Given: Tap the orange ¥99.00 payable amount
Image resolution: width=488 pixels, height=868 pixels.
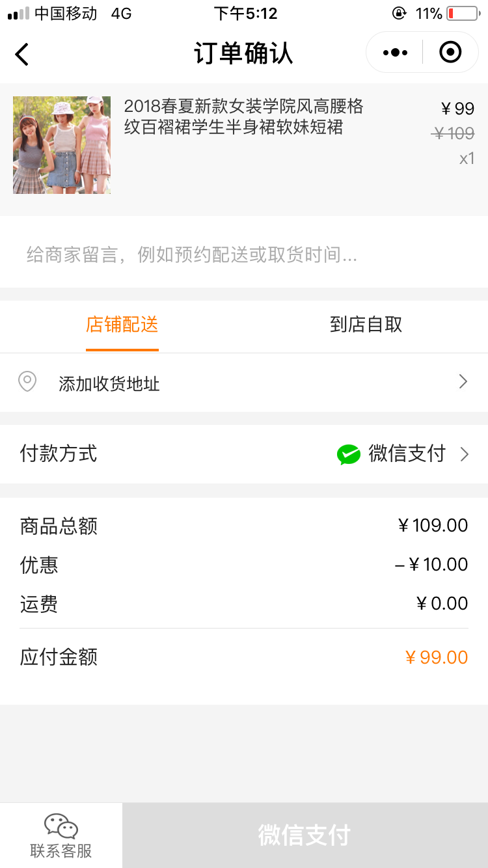Looking at the screenshot, I should [437, 657].
